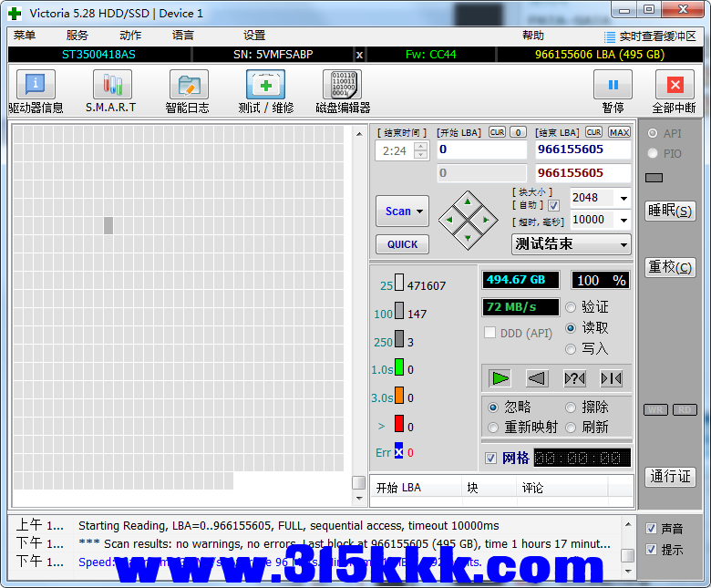The width and height of the screenshot is (711, 588).
Task: Click the 睡眠(S) sleep button
Action: (670, 211)
